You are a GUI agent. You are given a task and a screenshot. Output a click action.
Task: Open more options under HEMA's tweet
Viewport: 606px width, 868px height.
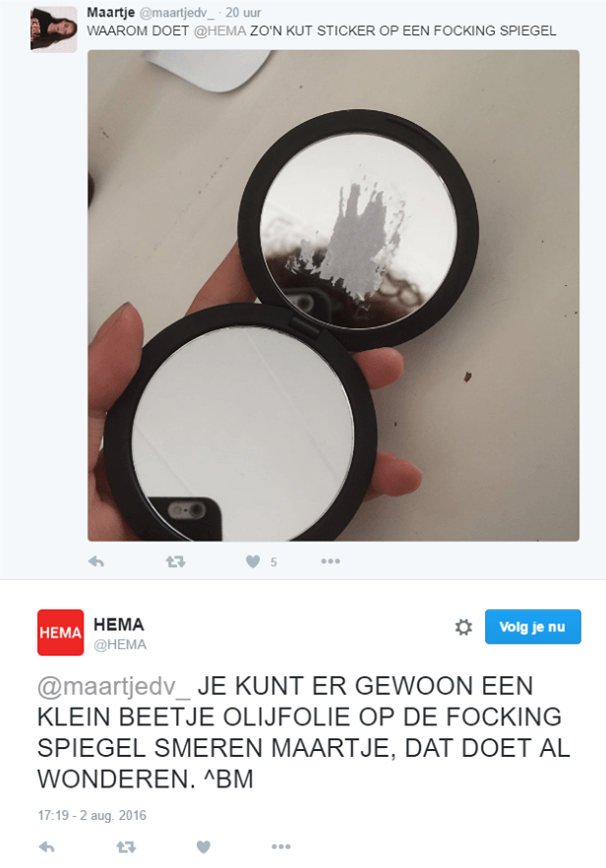click(281, 846)
